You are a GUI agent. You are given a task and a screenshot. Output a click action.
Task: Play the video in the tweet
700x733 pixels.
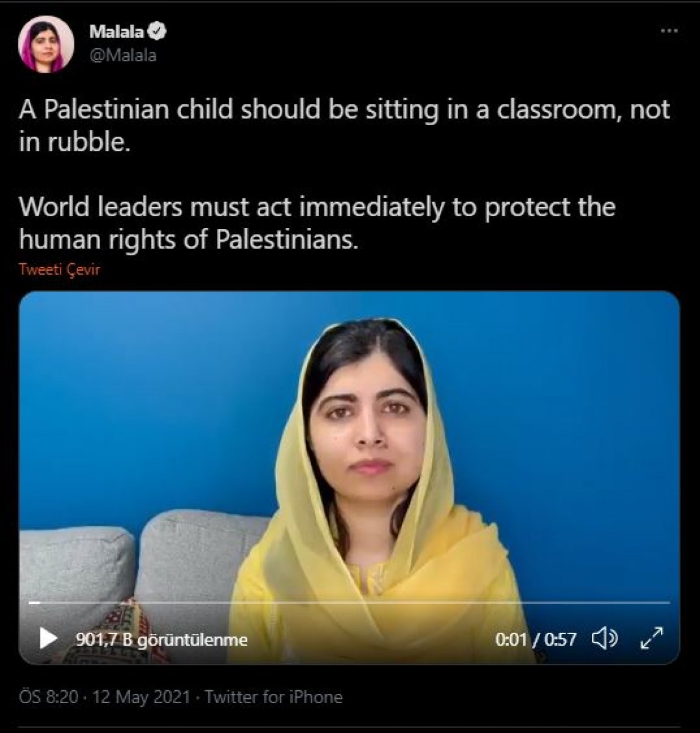[x=48, y=639]
